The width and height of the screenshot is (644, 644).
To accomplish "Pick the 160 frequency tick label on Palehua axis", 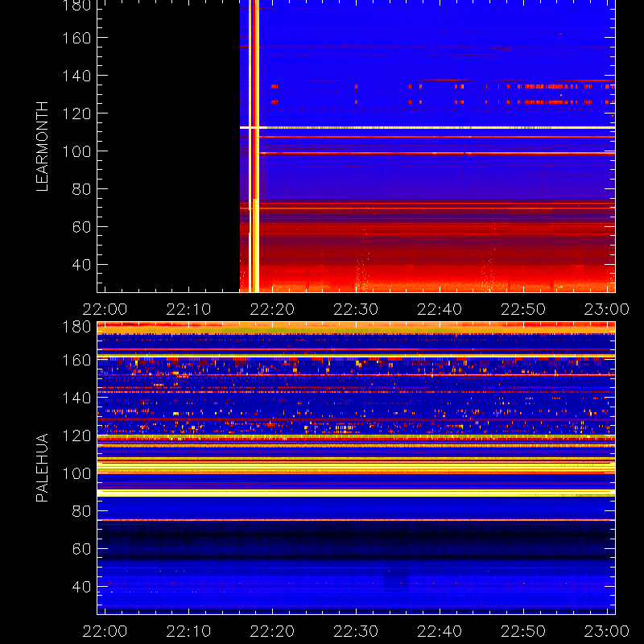I will pos(76,360).
